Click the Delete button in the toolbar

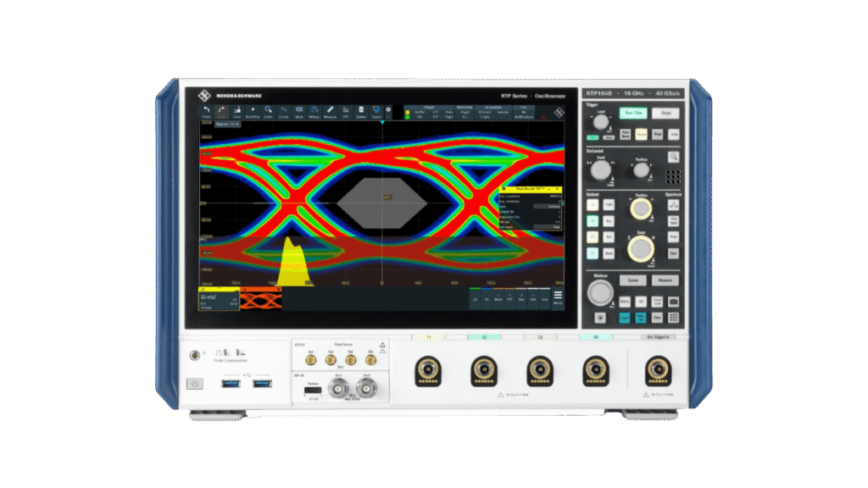tap(359, 112)
